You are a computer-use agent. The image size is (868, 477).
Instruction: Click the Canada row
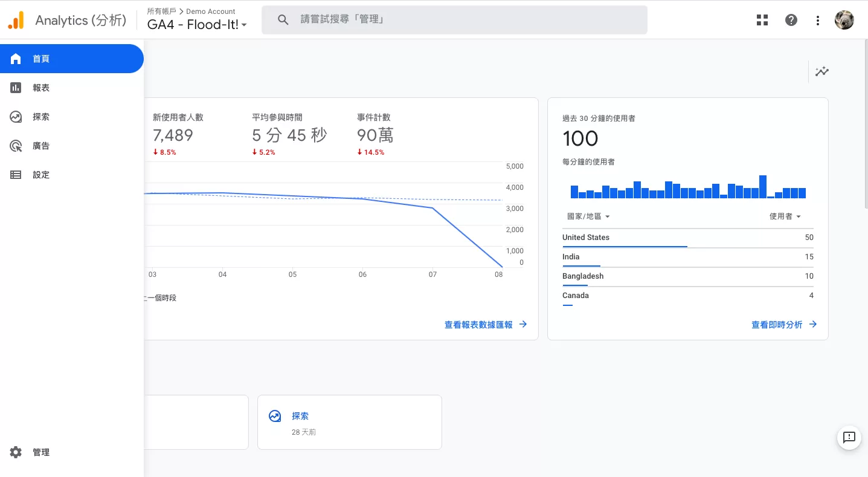688,296
